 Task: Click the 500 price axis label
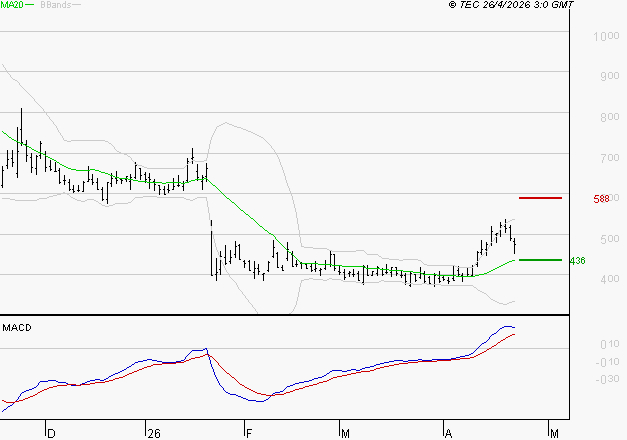[610, 239]
